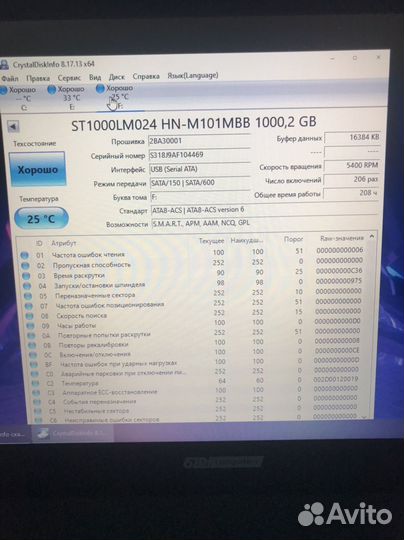
Task: Click the Число включений 206 раз value
Action: (x=351, y=179)
